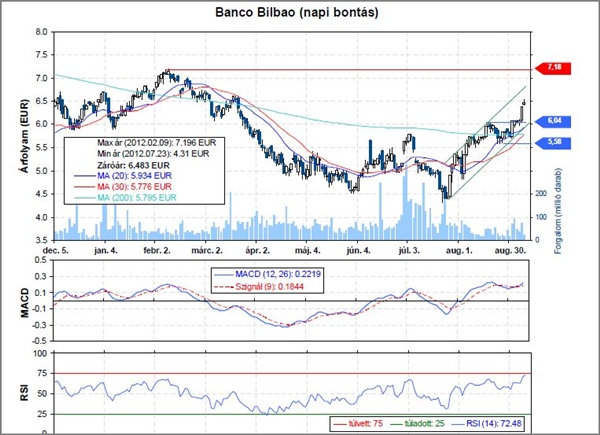This screenshot has width=600, height=435.
Task: Click the -0.3 value on MACD axis
Action: click(39, 325)
